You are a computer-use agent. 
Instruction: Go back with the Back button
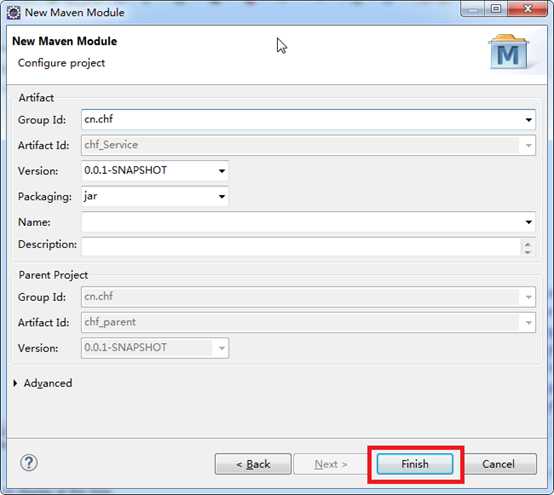pos(253,464)
